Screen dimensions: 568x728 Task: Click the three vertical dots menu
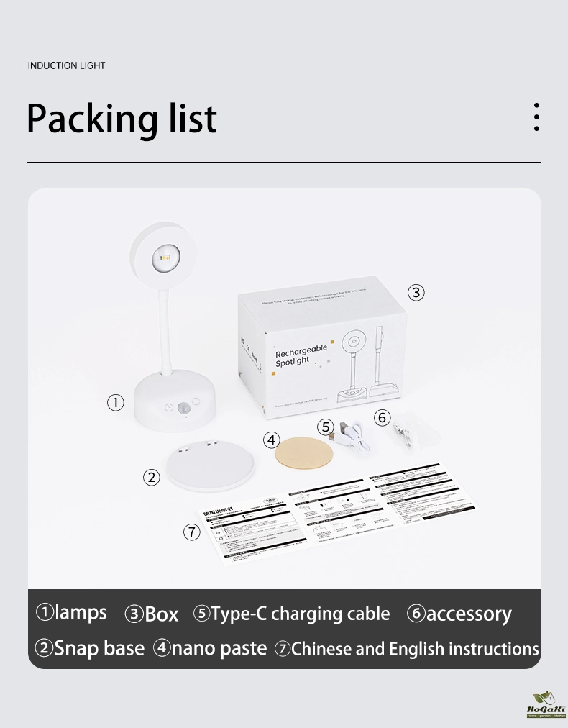pyautogui.click(x=536, y=117)
